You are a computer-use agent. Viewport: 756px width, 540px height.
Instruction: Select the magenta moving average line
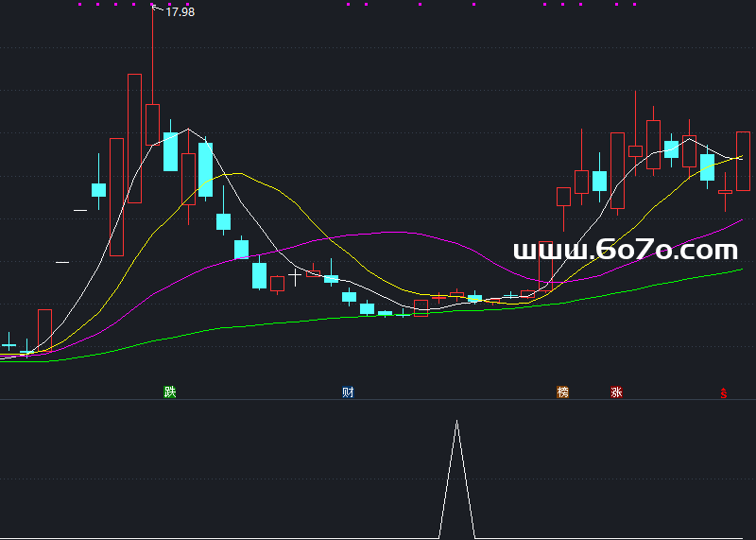point(397,233)
